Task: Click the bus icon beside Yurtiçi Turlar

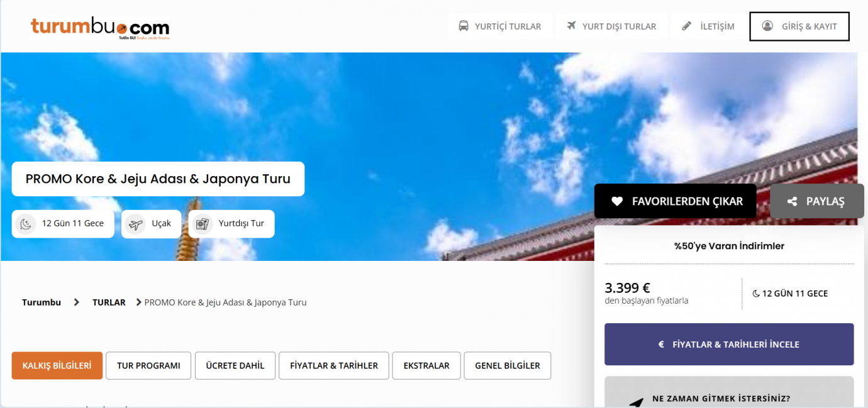Action: (x=464, y=26)
